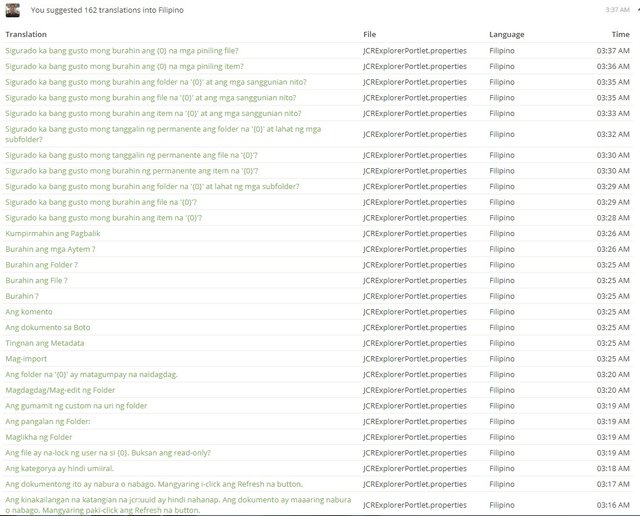Click the 03:16 AM time cell
Image resolution: width=640 pixels, height=516 pixels.
click(x=613, y=505)
